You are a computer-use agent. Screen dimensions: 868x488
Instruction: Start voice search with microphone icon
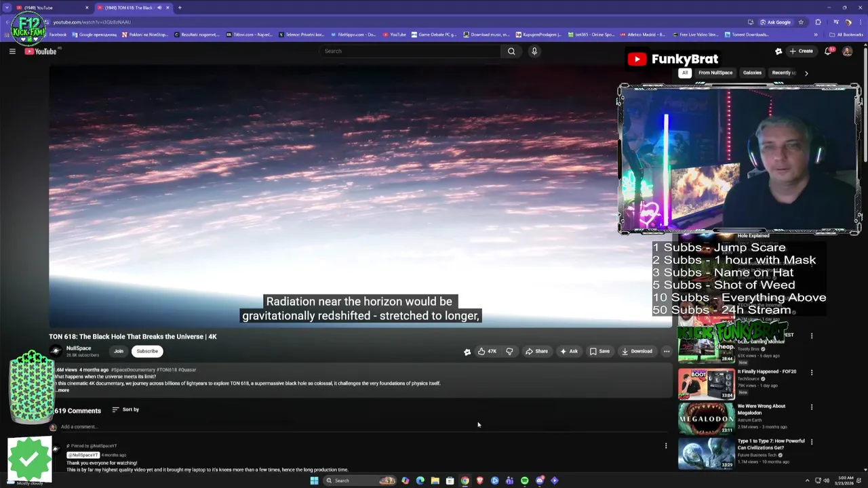click(534, 51)
